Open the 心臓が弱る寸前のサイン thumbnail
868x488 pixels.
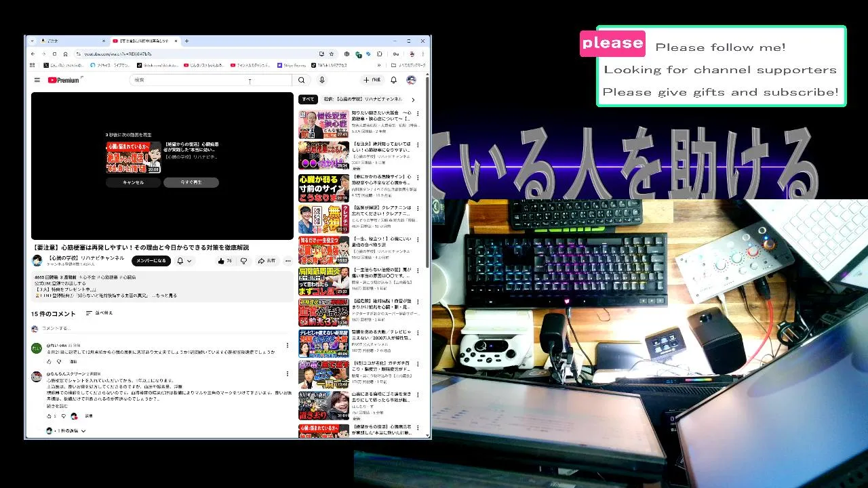click(323, 188)
